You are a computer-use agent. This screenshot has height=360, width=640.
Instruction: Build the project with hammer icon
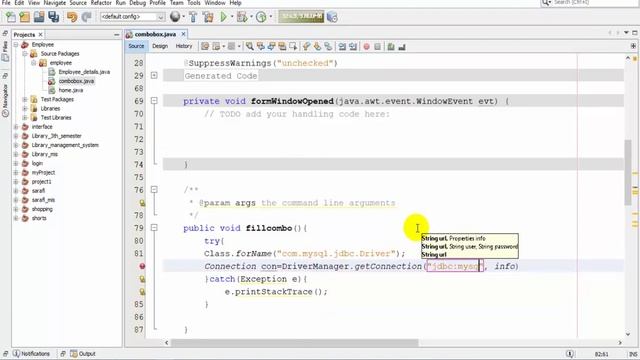tap(193, 17)
